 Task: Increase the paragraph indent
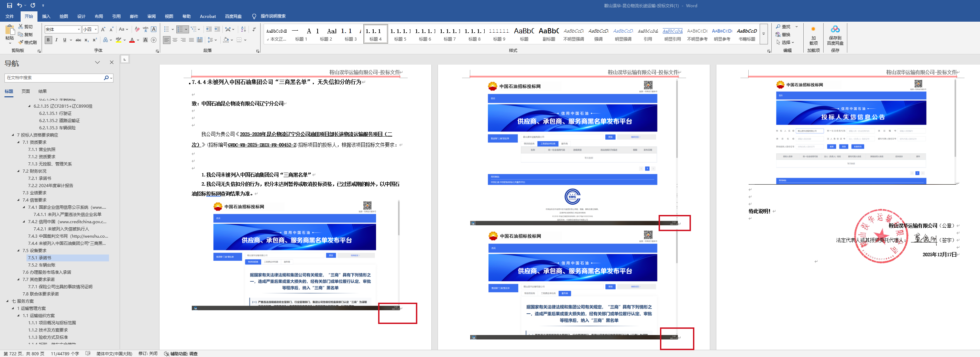(217, 29)
